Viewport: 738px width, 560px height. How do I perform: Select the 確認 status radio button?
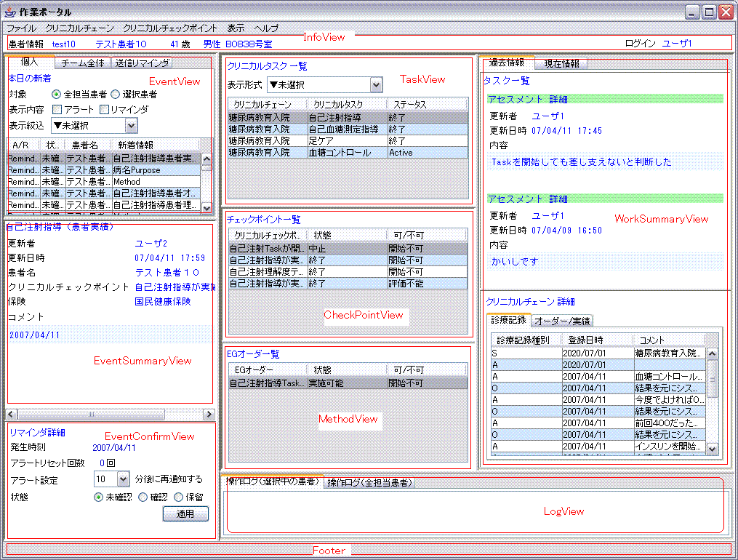click(x=143, y=497)
